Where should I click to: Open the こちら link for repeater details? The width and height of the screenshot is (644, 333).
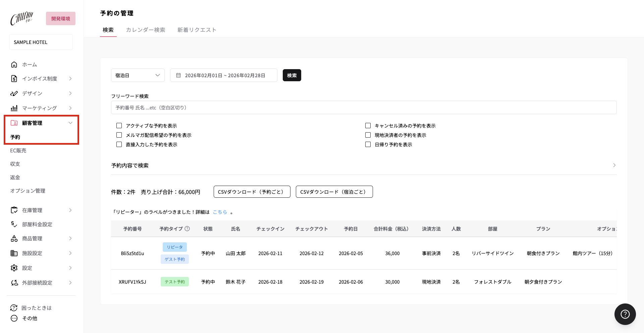[x=220, y=212]
